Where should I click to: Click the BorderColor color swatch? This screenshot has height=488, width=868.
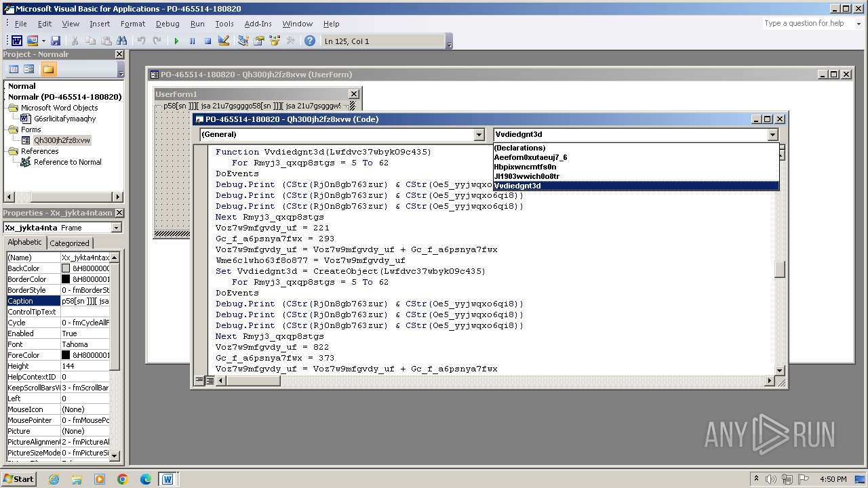tap(66, 279)
